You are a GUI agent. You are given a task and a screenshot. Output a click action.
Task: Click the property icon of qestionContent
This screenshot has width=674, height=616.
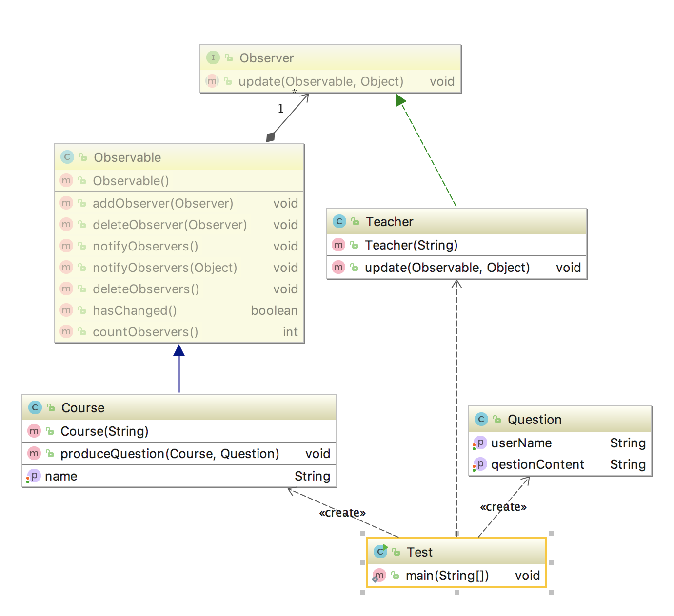click(480, 464)
